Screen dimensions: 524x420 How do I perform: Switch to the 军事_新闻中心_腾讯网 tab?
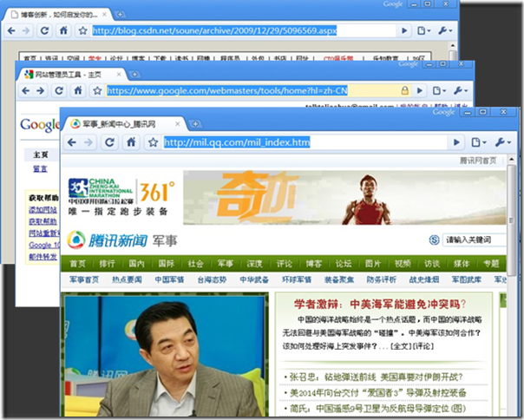tap(119, 124)
